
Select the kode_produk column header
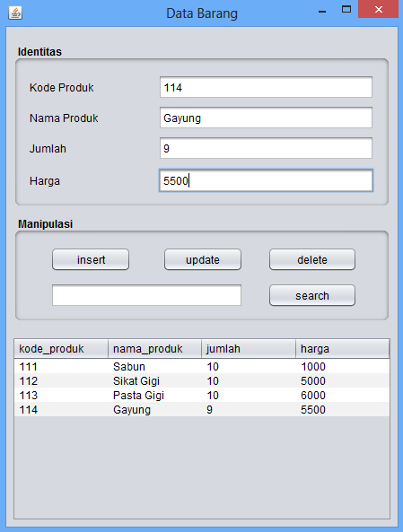pos(61,349)
